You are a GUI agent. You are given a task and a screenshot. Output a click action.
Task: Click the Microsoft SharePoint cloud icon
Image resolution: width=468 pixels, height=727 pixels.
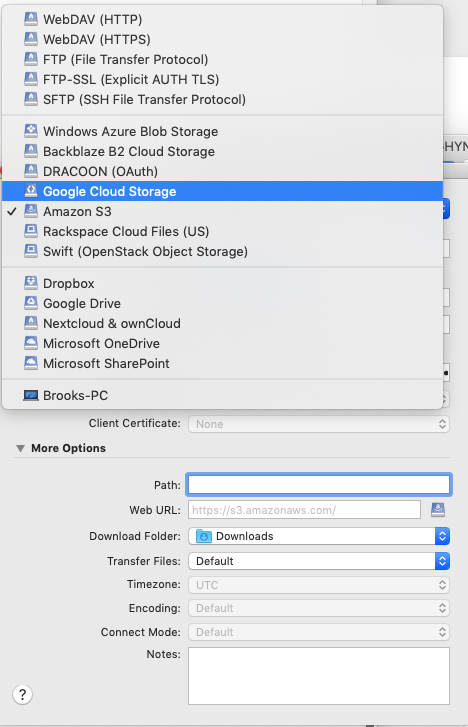click(x=31, y=363)
